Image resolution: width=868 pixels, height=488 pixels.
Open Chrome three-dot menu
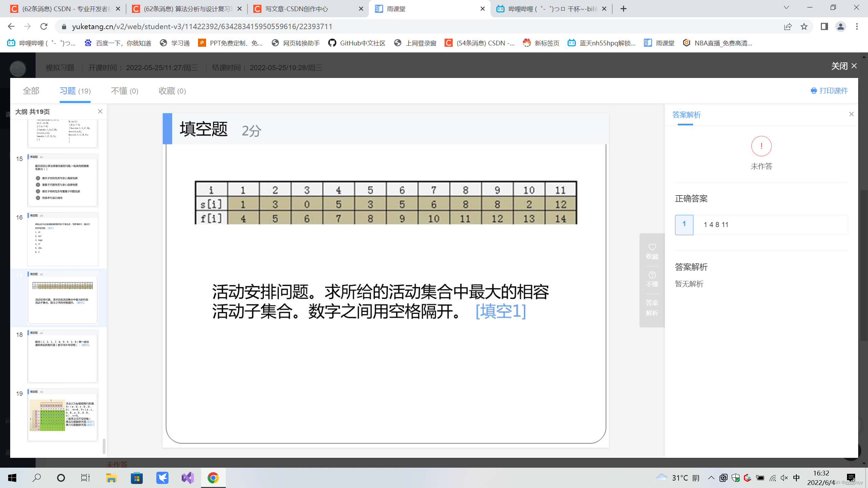[x=857, y=26]
